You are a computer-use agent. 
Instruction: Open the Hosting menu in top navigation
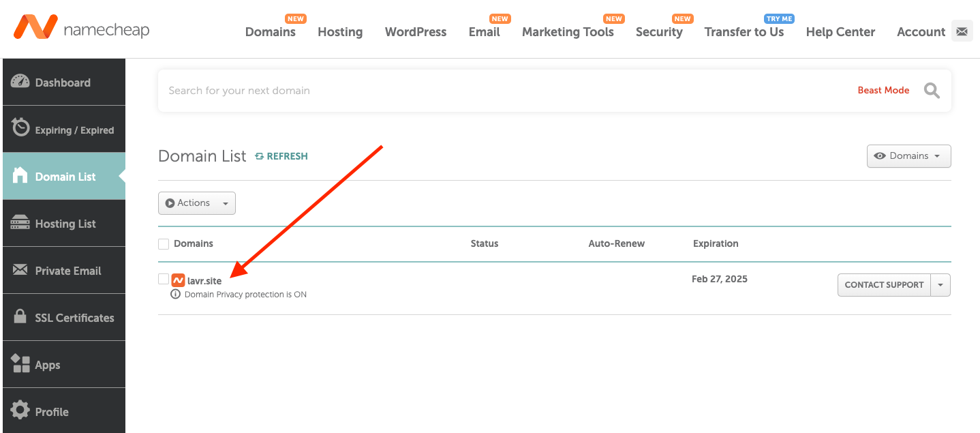click(x=340, y=32)
